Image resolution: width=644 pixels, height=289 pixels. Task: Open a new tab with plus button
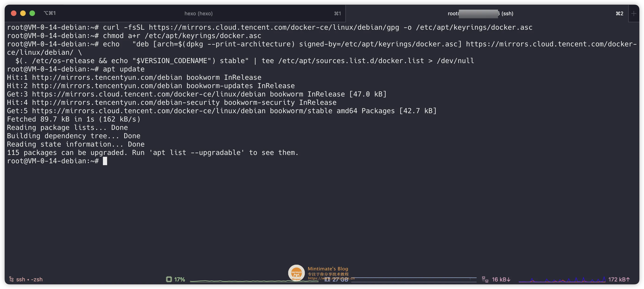coord(634,13)
